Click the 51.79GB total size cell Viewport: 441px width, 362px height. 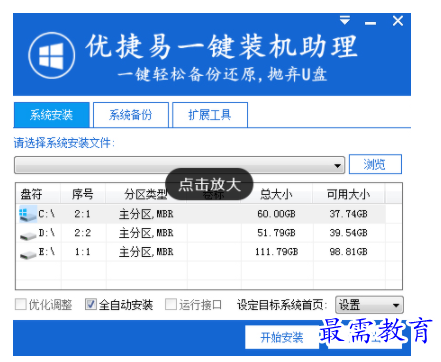point(276,233)
